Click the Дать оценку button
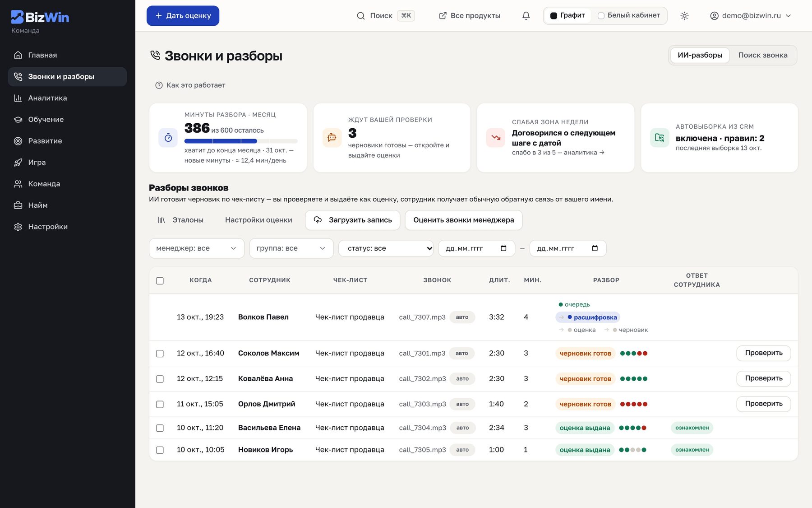Screen dimensions: 812x508 pyautogui.click(x=183, y=16)
